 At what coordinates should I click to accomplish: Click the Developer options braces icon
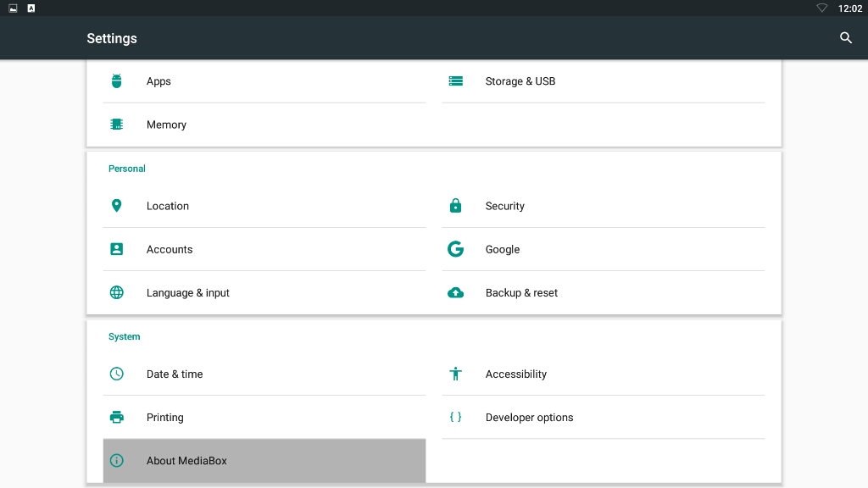(x=456, y=417)
